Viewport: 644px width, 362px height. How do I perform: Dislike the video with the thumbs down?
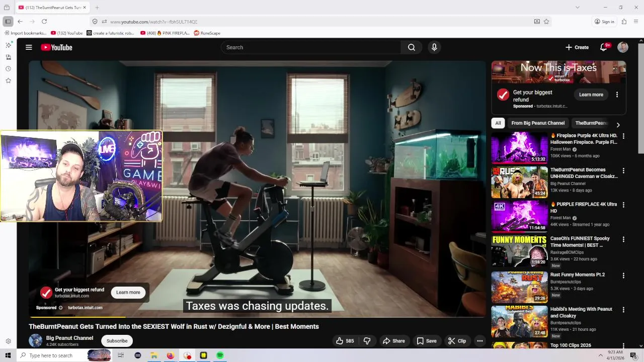click(x=367, y=341)
